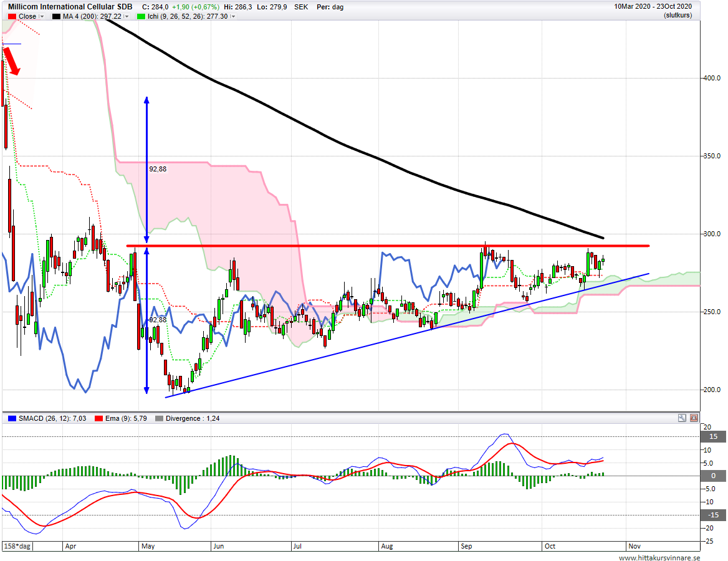The height and width of the screenshot is (561, 728).
Task: Open the MA 4 (200) indicator dropdown
Action: click(x=127, y=16)
